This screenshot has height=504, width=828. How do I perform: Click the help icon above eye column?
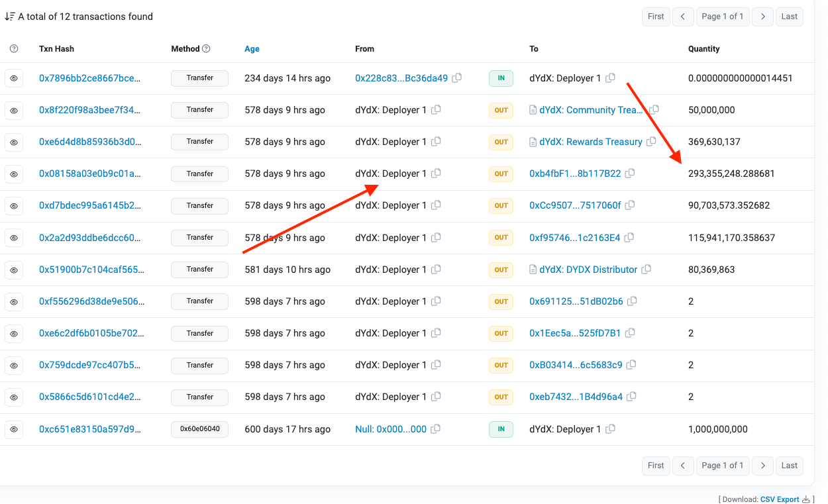click(x=14, y=49)
